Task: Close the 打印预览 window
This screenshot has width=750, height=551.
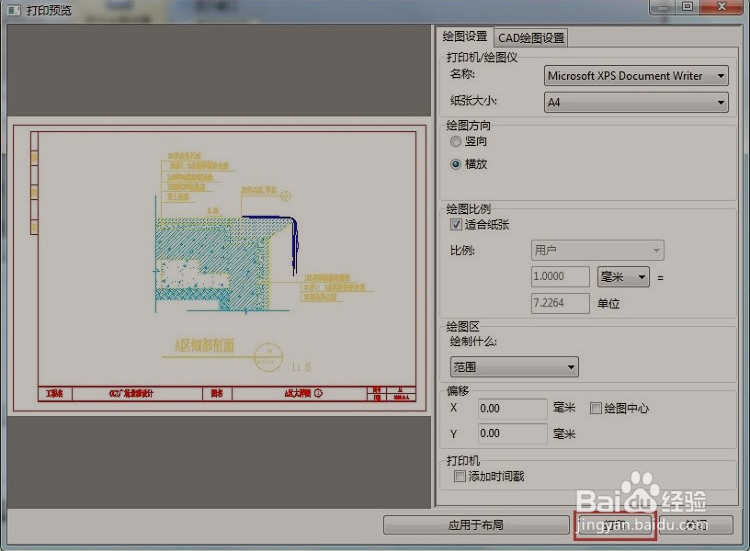Action: pyautogui.click(x=722, y=7)
